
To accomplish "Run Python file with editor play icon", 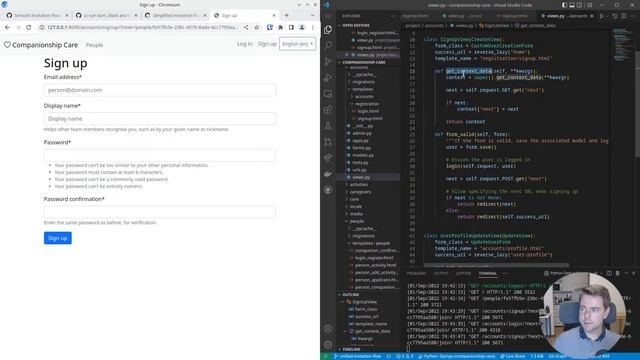I will (602, 16).
